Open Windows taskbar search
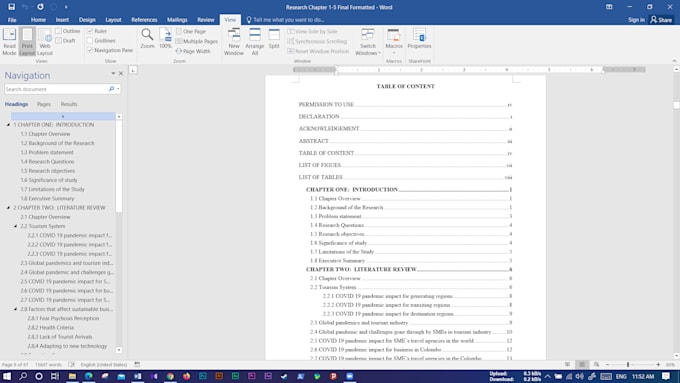680x383 pixels. click(23, 376)
